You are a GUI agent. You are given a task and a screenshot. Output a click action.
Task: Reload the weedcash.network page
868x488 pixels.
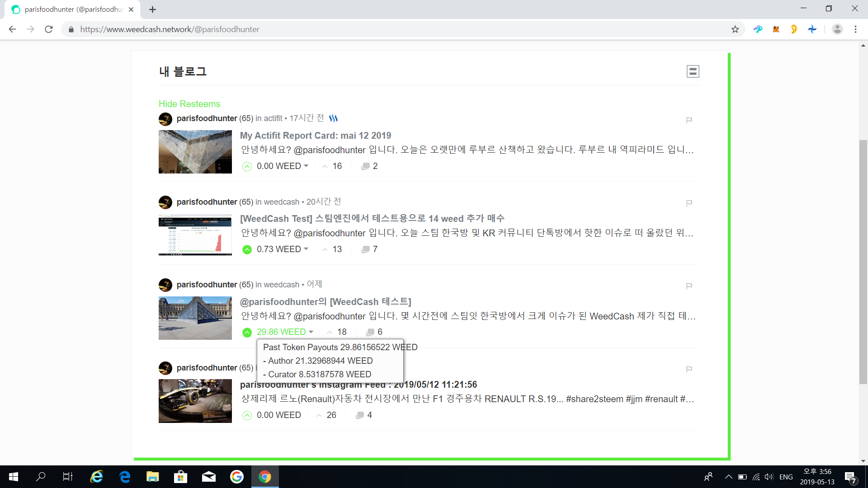point(49,29)
